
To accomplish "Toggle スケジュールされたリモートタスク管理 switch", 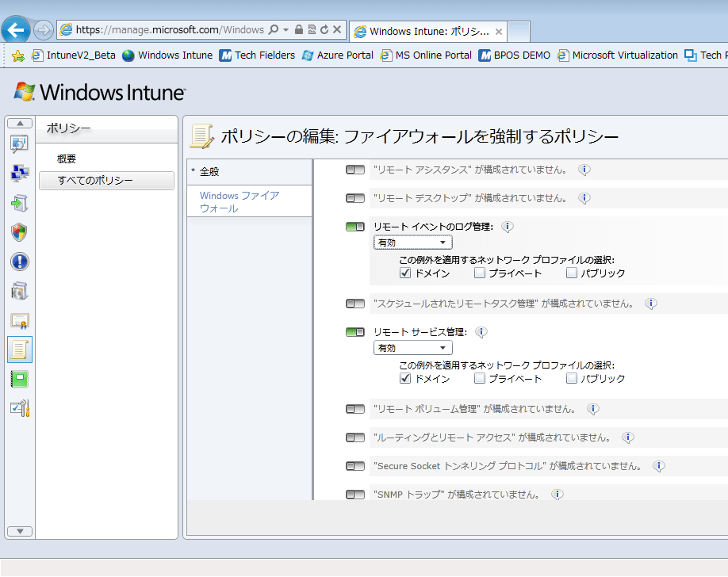I will coord(355,304).
